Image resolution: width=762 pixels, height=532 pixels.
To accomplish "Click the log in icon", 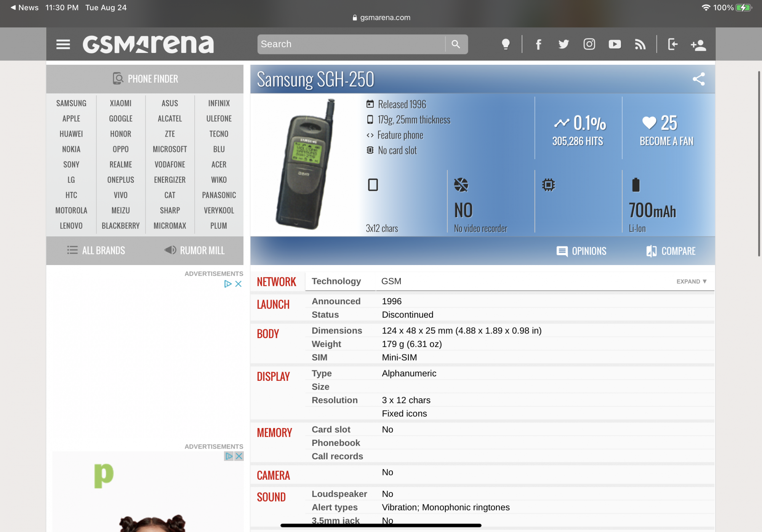I will click(672, 44).
